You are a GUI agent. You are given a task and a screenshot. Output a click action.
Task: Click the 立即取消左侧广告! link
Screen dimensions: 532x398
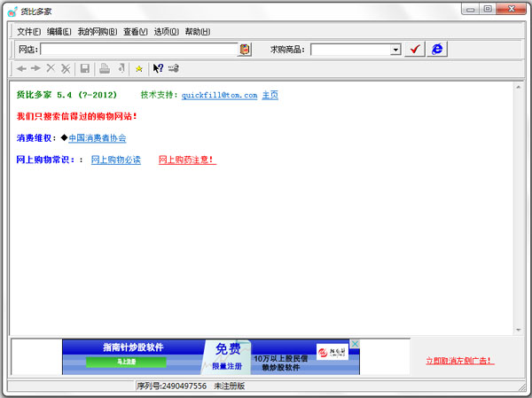point(460,361)
